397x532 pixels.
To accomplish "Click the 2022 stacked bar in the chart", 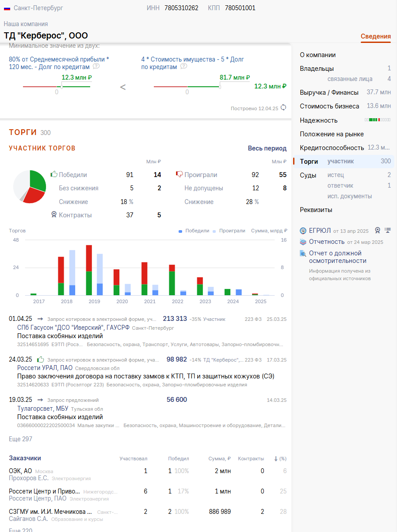I will [172, 280].
